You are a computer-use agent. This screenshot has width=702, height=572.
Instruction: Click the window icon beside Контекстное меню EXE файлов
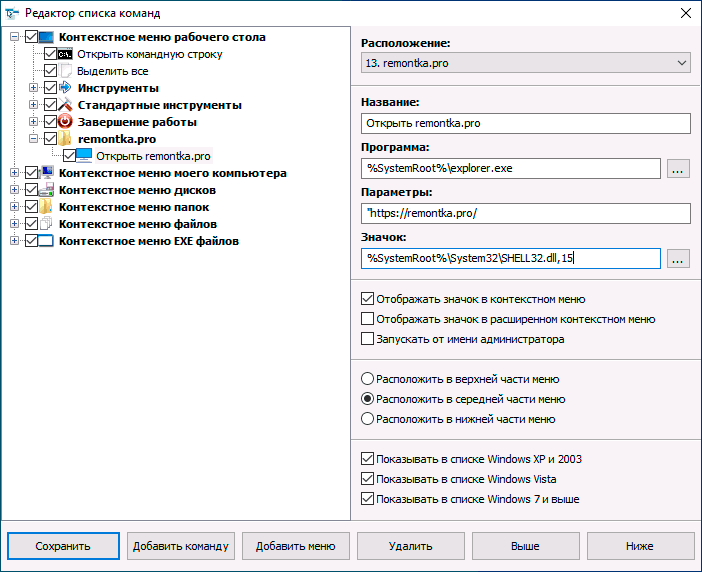[x=46, y=241]
